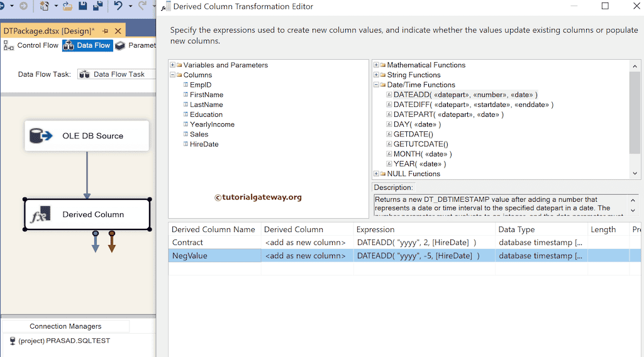This screenshot has width=644, height=357.
Task: Switch to the Control Flow tab
Action: pos(31,45)
